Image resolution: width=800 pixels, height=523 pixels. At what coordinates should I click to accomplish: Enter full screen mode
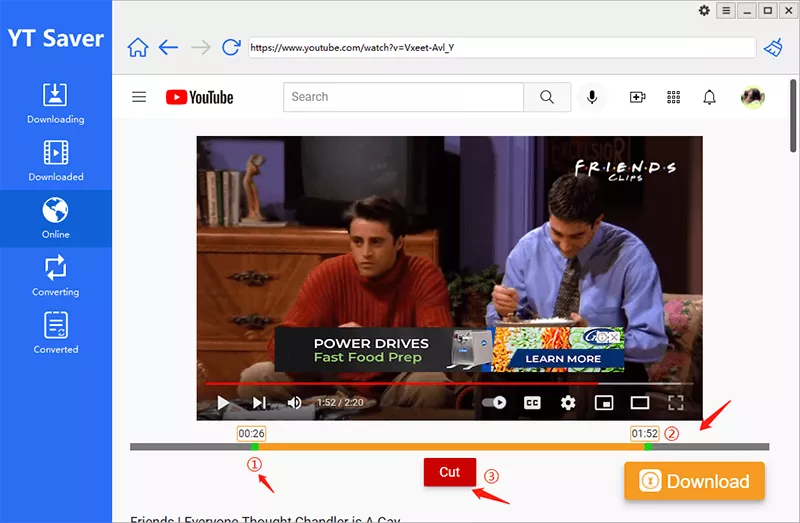[x=676, y=403]
